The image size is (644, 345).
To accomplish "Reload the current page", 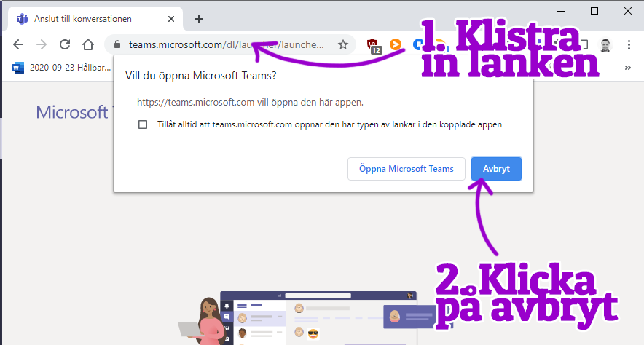I will (65, 44).
